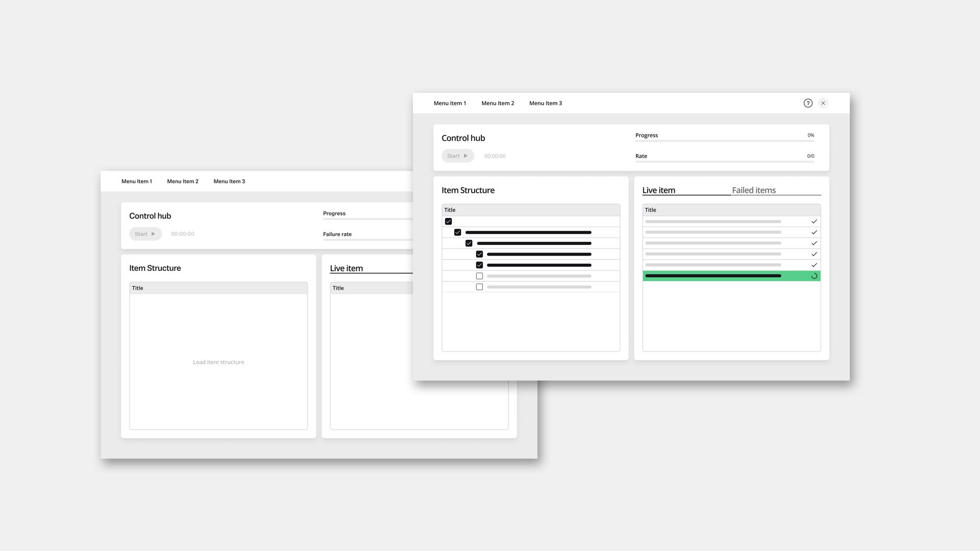The image size is (980, 551).
Task: Select the Live item tab in front window
Action: point(658,190)
